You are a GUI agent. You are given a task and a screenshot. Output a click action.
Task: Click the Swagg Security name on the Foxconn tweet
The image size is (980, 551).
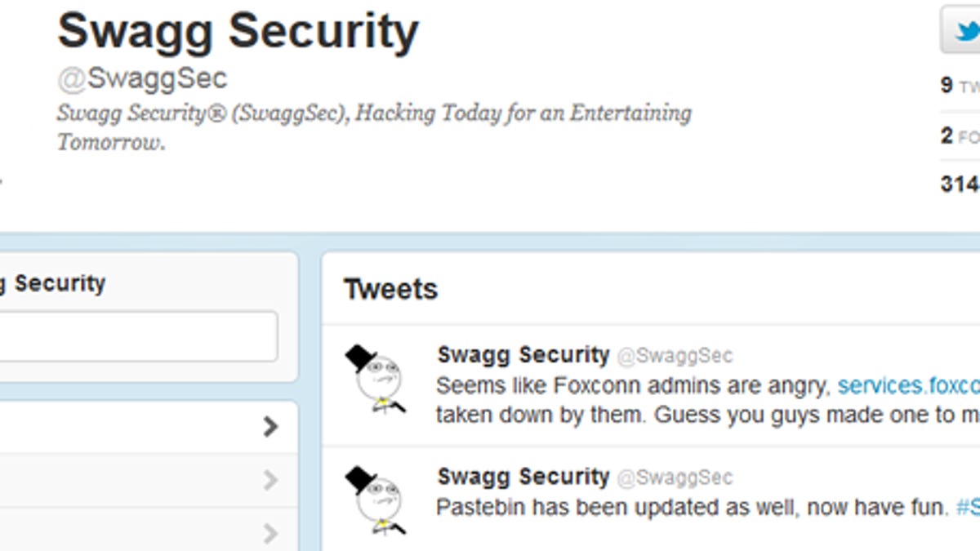(x=523, y=355)
